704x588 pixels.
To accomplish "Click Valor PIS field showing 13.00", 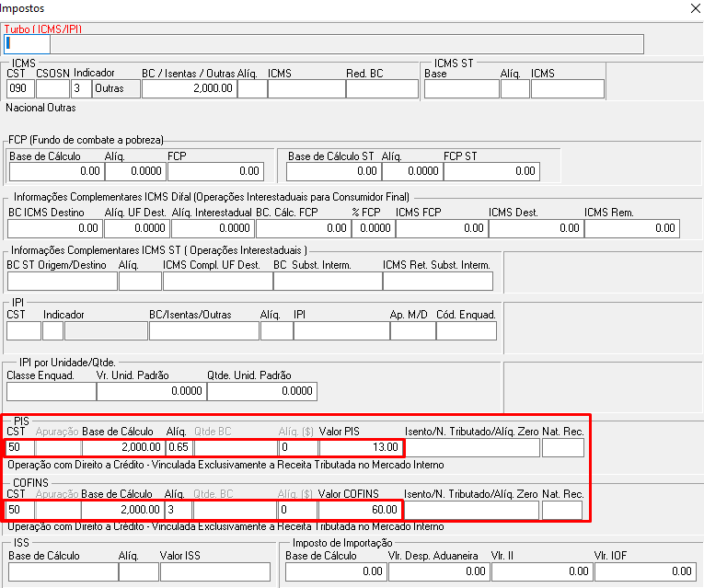I will pyautogui.click(x=361, y=447).
